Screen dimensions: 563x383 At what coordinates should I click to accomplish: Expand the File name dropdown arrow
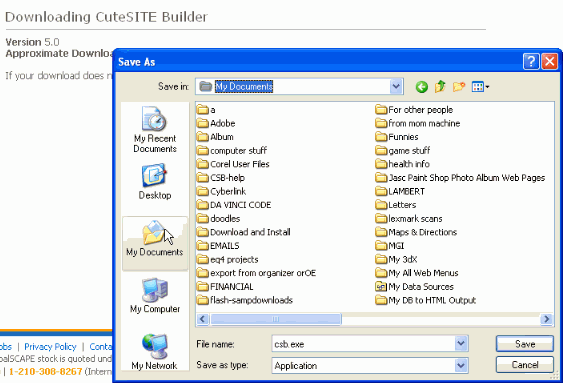click(x=461, y=344)
